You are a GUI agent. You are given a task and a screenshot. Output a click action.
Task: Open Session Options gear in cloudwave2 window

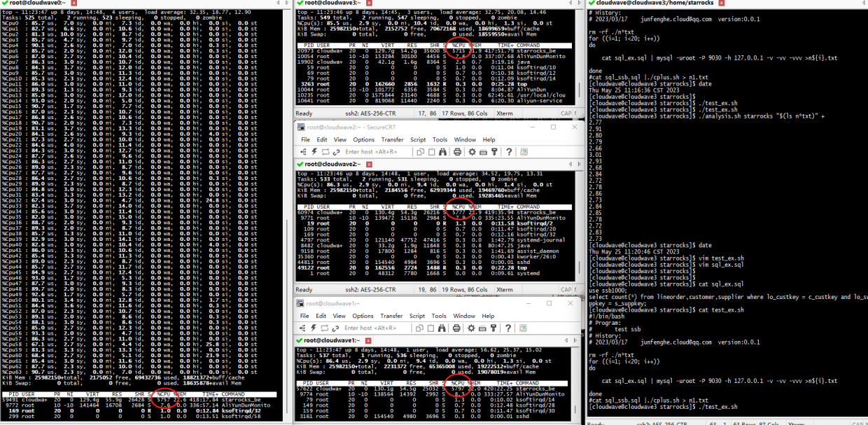click(x=472, y=152)
